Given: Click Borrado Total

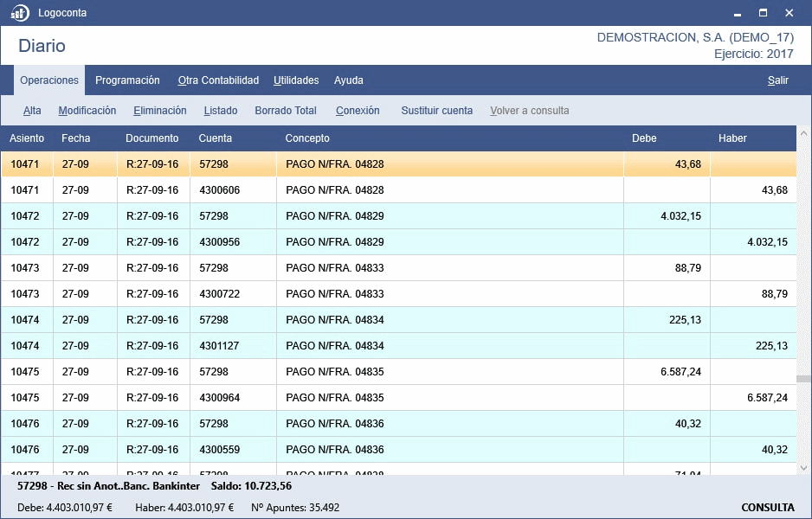Looking at the screenshot, I should coord(286,111).
